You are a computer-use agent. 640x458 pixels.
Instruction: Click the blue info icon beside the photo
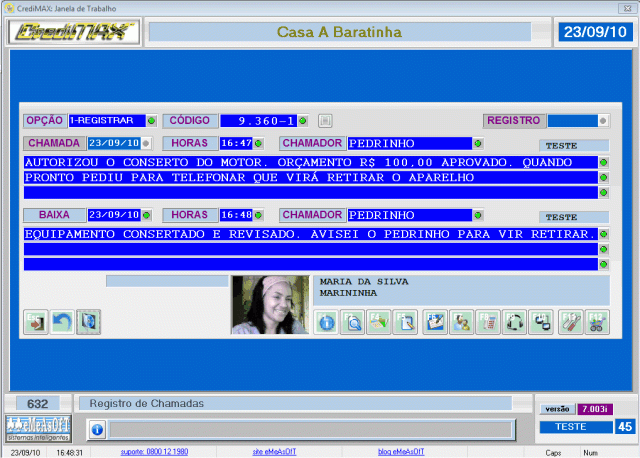[x=327, y=322]
